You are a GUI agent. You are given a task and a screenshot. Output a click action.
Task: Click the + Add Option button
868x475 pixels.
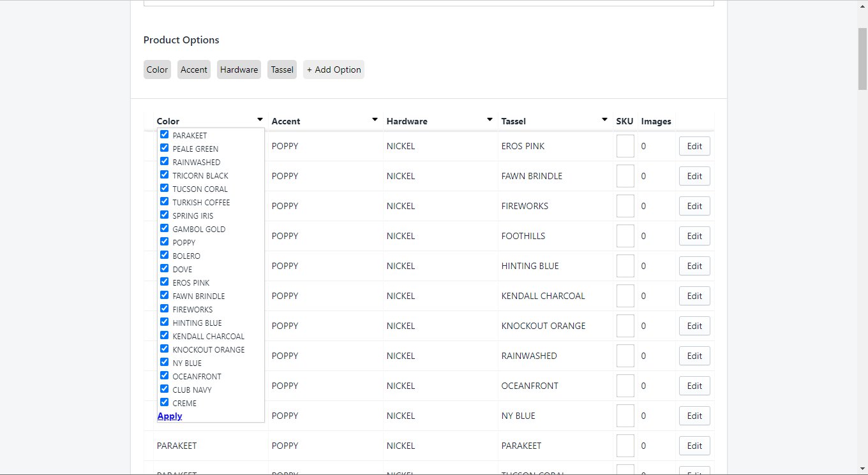tap(334, 69)
